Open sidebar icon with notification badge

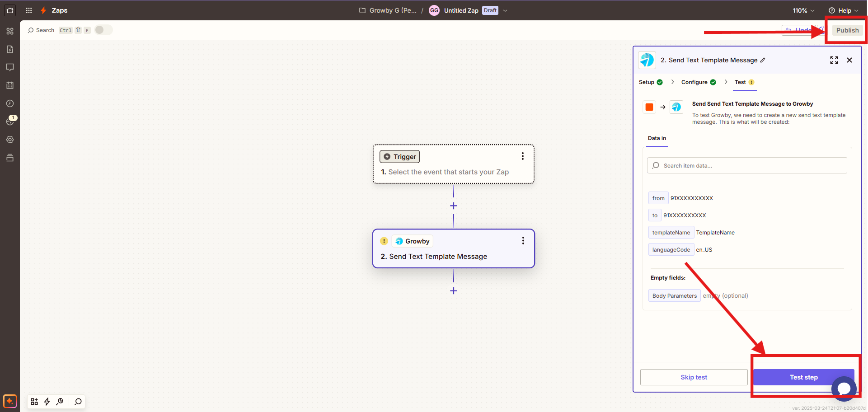click(x=10, y=121)
